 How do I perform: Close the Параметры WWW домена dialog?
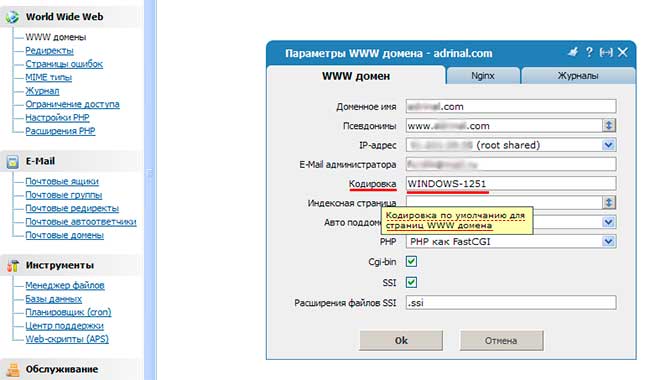623,52
